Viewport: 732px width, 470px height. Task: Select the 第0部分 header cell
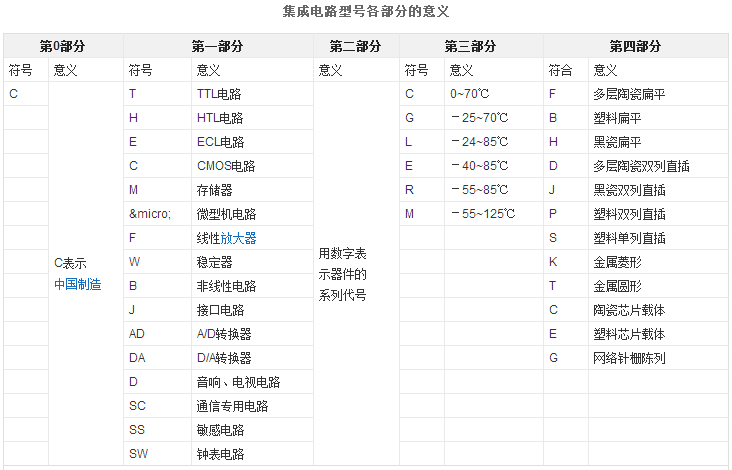63,46
